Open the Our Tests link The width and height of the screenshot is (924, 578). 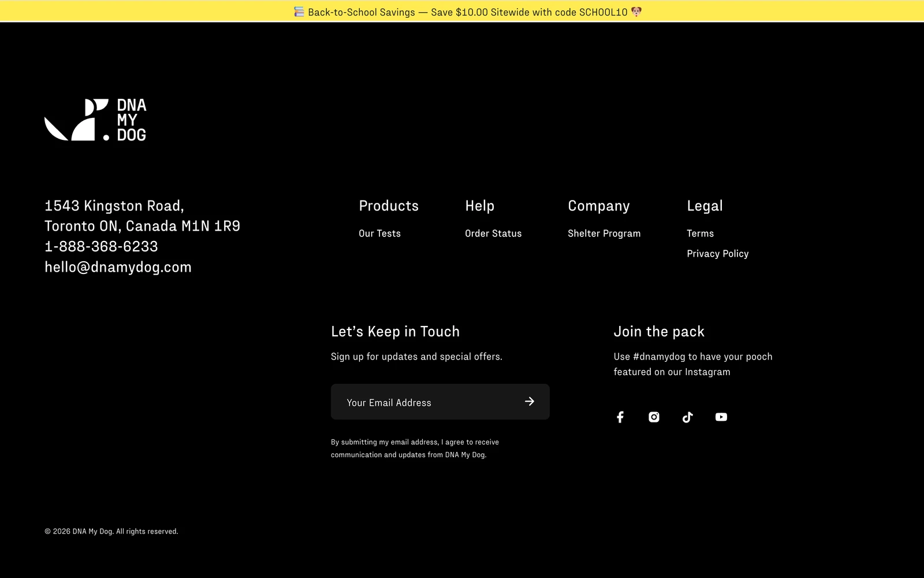[x=379, y=234]
